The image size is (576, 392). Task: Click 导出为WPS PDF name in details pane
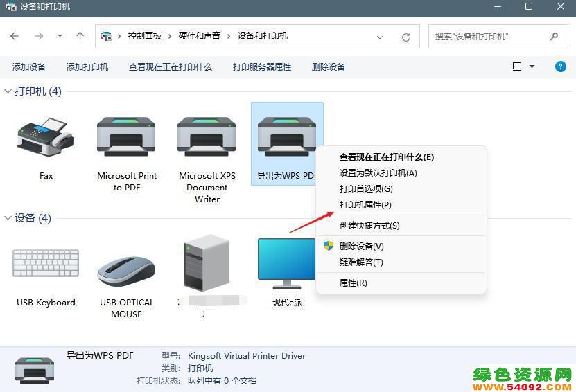[100, 355]
